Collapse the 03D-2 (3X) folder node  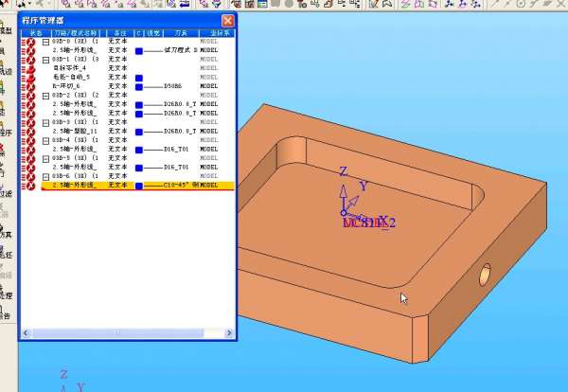click(x=45, y=96)
